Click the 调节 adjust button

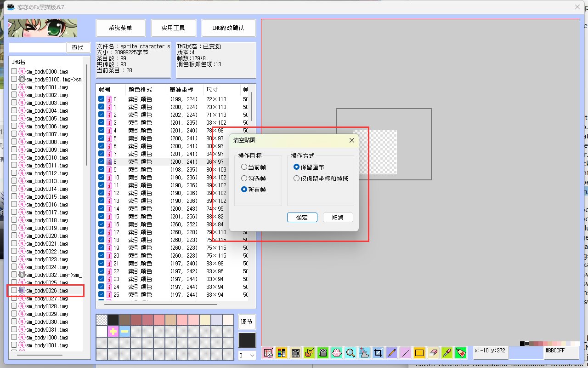[x=247, y=322]
